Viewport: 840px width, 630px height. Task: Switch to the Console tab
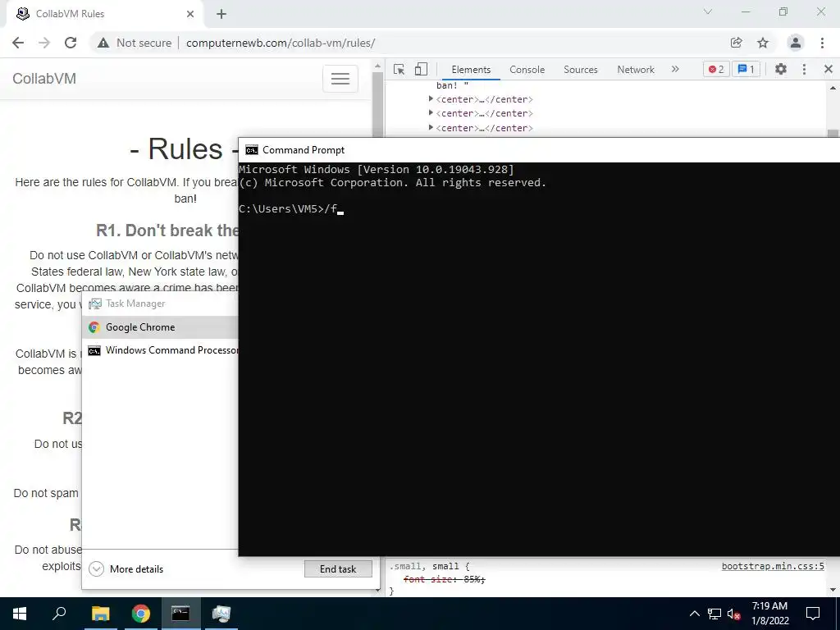tap(527, 70)
